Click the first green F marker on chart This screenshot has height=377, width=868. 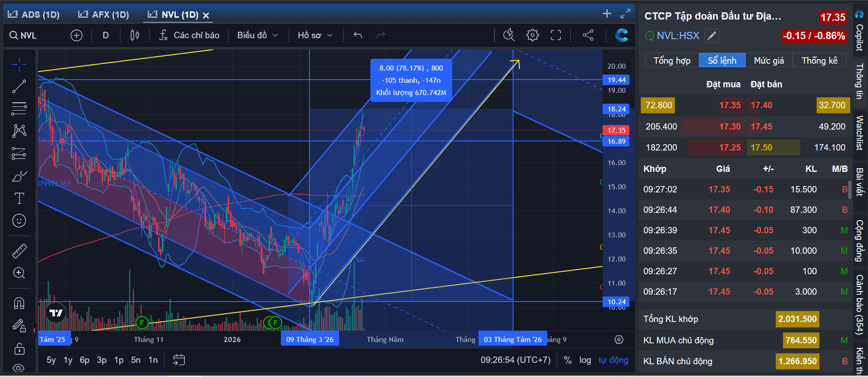pyautogui.click(x=142, y=323)
